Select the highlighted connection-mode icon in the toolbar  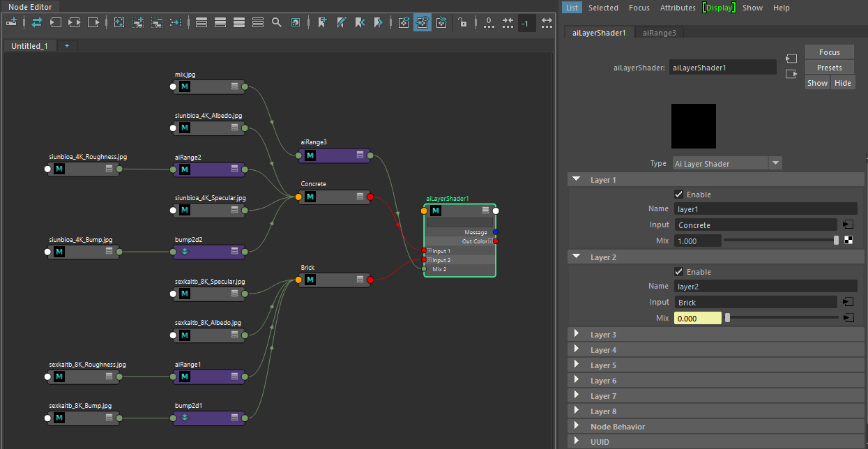(422, 22)
